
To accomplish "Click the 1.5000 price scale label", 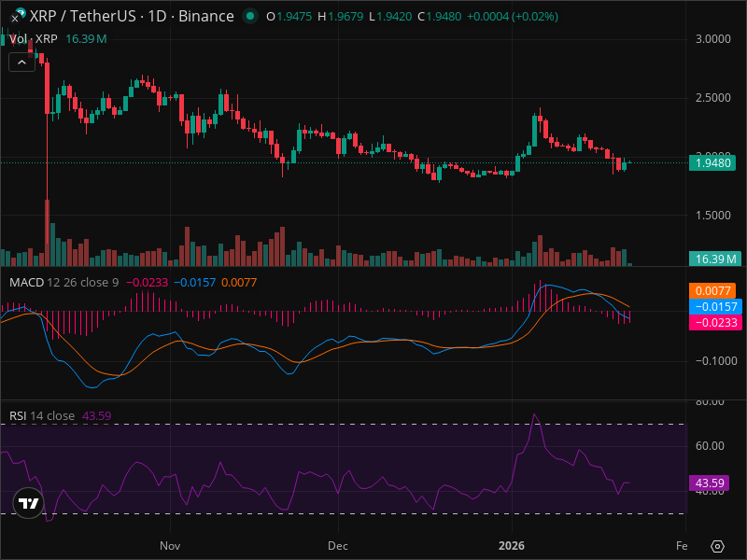I will (x=712, y=216).
